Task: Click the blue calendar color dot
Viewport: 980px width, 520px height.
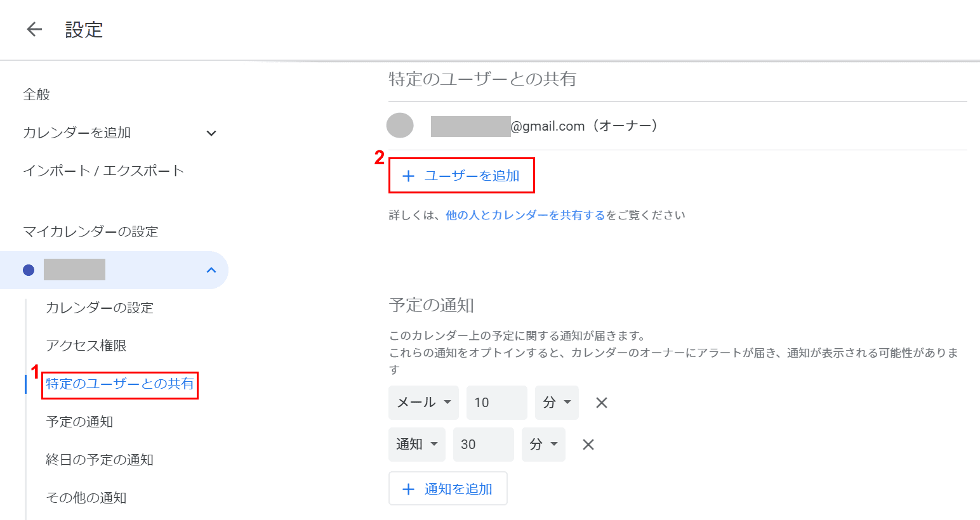Action: point(29,270)
